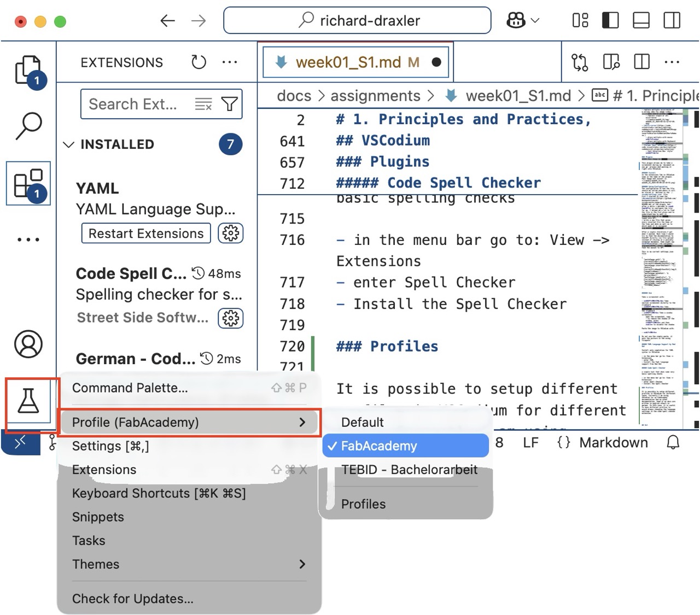Click the Restart Extensions button
The width and height of the screenshot is (700, 615).
[x=146, y=233]
